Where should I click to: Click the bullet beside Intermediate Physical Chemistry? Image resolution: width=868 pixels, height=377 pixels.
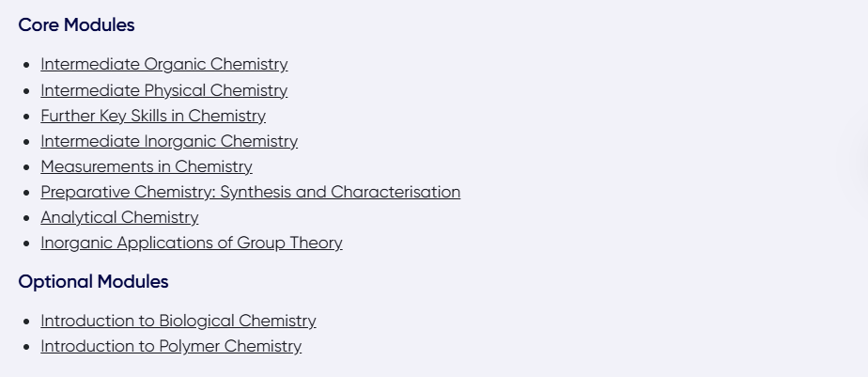(x=26, y=91)
